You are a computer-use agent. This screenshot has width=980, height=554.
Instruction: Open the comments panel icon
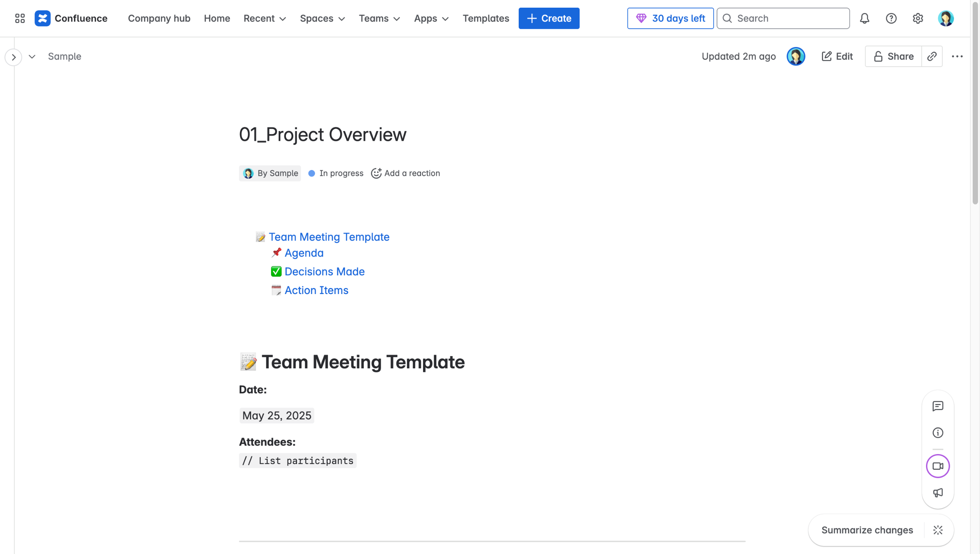click(938, 406)
